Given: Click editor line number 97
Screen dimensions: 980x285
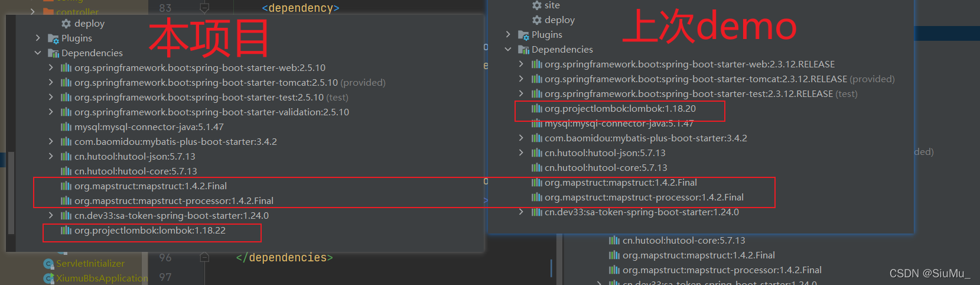Looking at the screenshot, I should click(165, 277).
